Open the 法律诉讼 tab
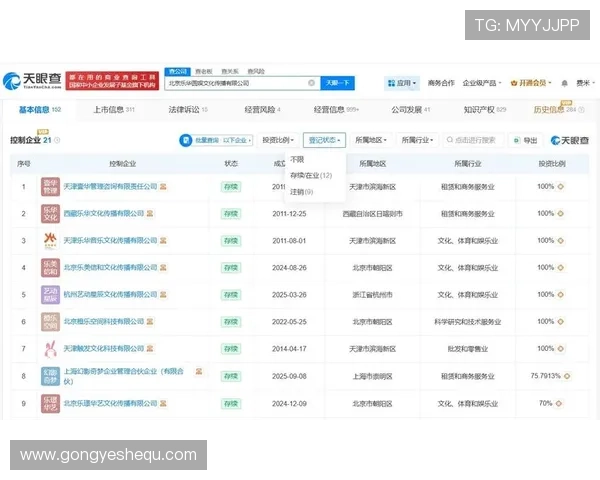 coord(188,110)
